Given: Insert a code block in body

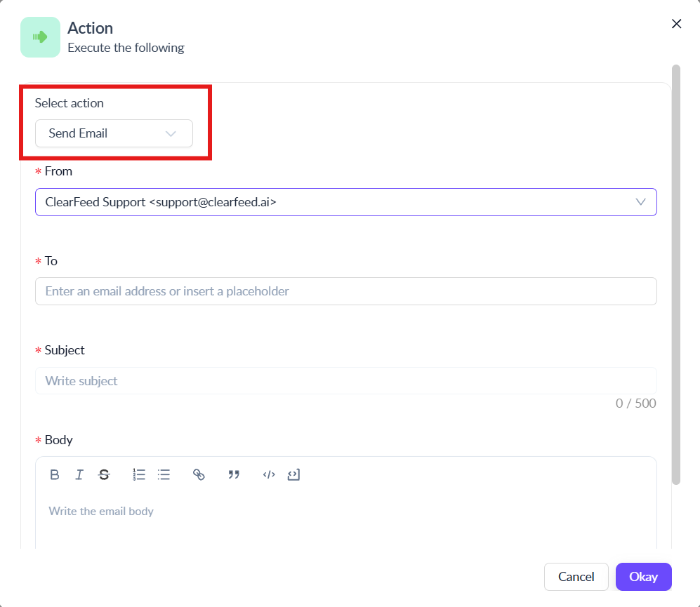Looking at the screenshot, I should coord(293,474).
